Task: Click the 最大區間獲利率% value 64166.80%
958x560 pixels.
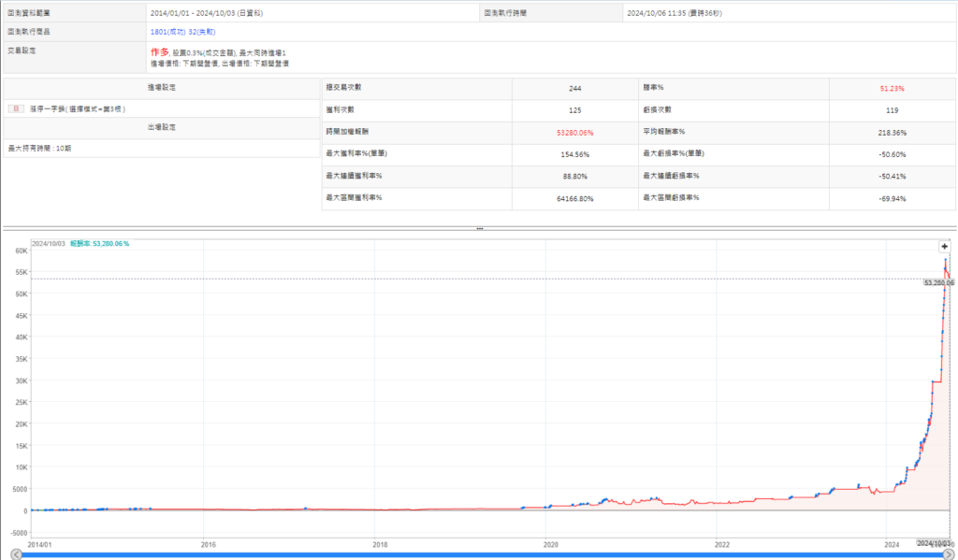Action: (574, 197)
